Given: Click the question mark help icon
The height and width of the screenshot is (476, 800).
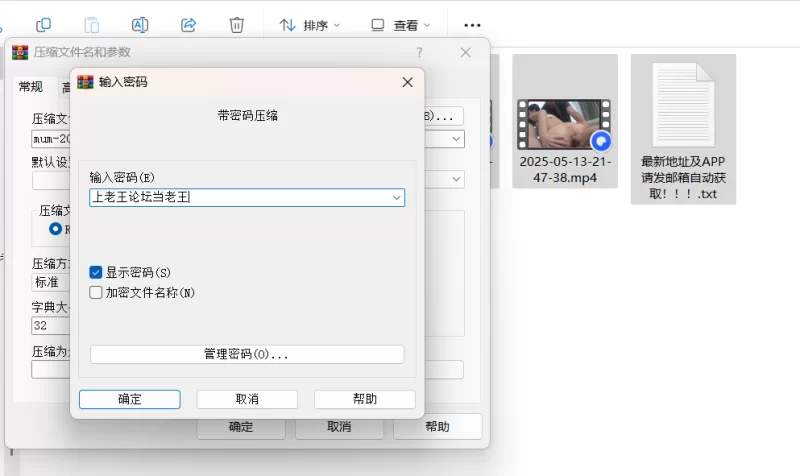Looking at the screenshot, I should pyautogui.click(x=419, y=52).
